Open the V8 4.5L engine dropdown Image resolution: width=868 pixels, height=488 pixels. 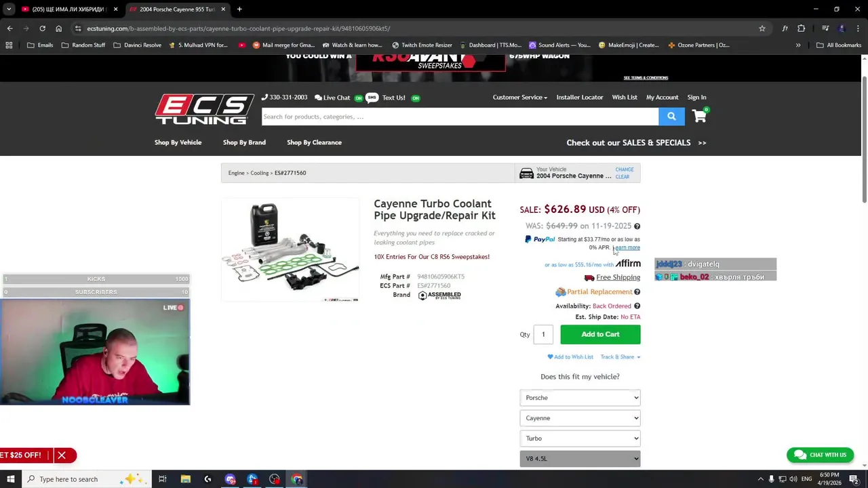tap(580, 459)
